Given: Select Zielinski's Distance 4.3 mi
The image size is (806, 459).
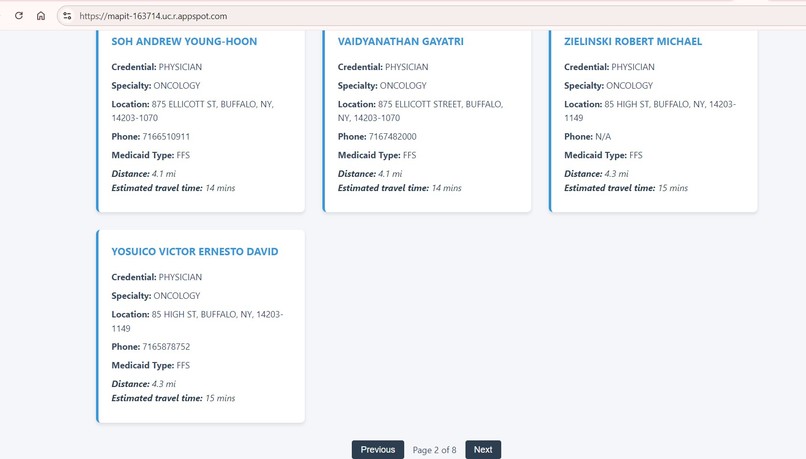Looking at the screenshot, I should tap(596, 174).
